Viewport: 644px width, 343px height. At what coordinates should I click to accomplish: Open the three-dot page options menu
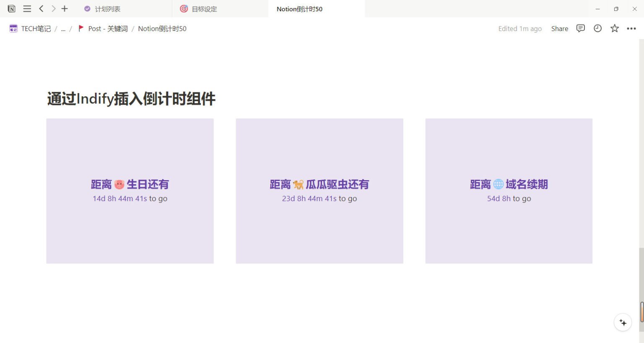coord(631,29)
